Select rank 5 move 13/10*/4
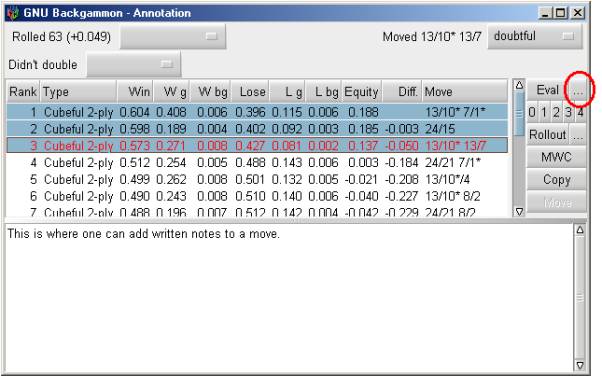602x376 pixels. (257, 179)
